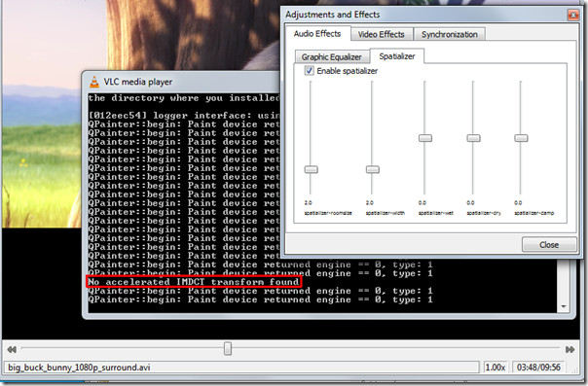588x386 pixels.
Task: Select the Audio Effects tab
Action: (317, 34)
